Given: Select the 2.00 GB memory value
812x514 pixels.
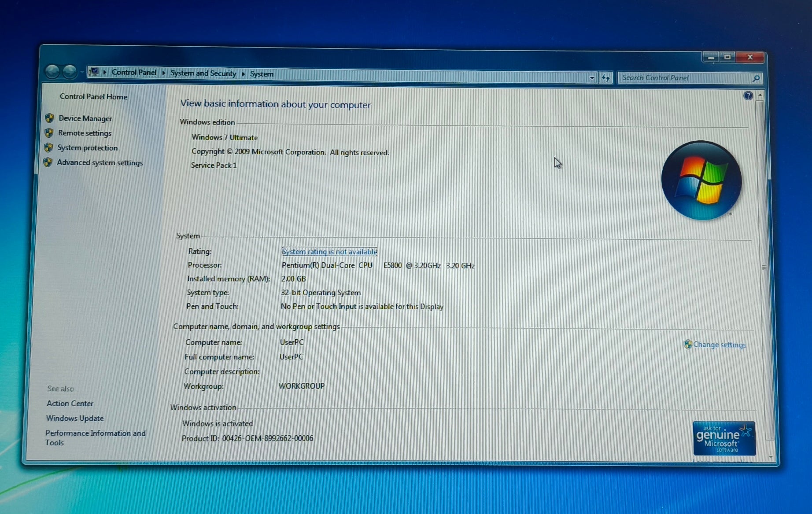Looking at the screenshot, I should coord(293,279).
